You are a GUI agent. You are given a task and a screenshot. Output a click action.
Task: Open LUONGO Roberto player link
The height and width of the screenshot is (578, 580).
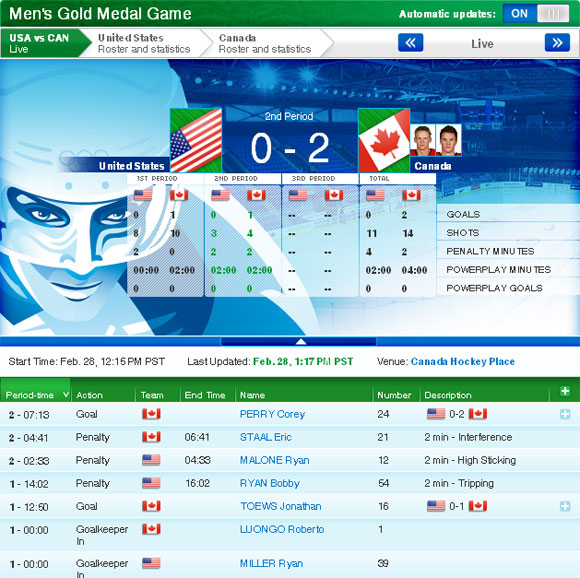point(282,529)
